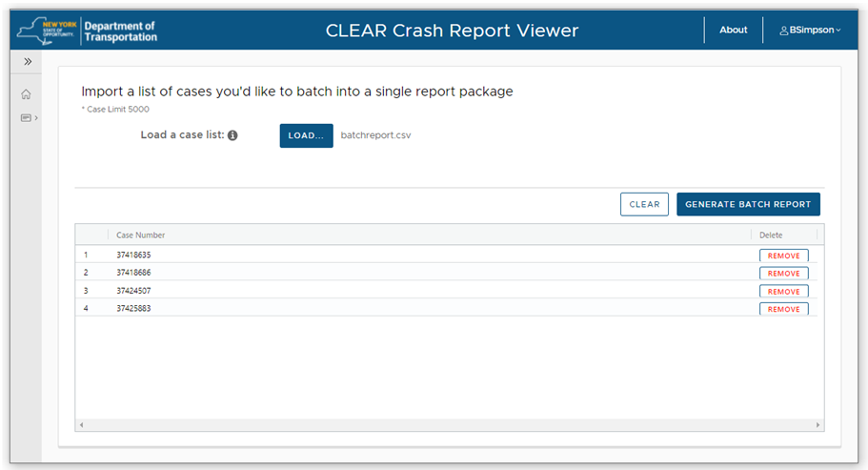The width and height of the screenshot is (868, 470).
Task: Remove case 37424507
Action: [783, 292]
